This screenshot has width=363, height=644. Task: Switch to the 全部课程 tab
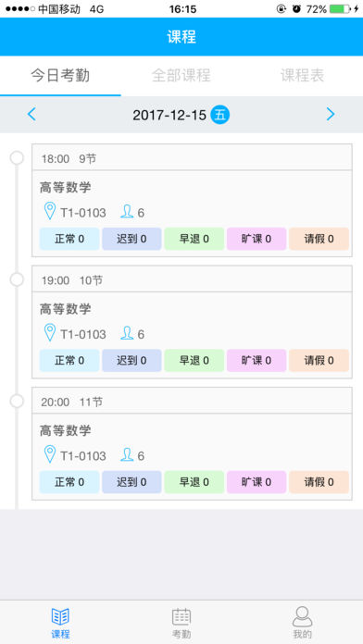pos(181,76)
